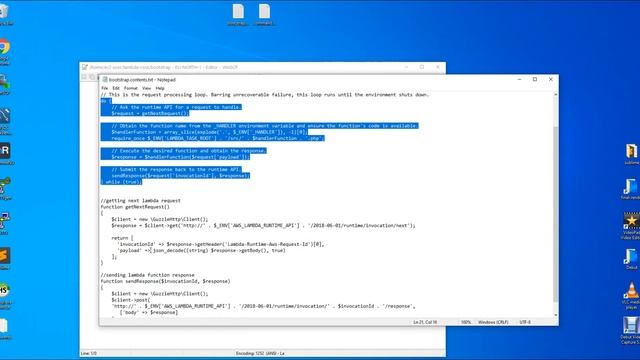Click the '100%' zoom status entry
This screenshot has width=640, height=360.
coord(466,322)
